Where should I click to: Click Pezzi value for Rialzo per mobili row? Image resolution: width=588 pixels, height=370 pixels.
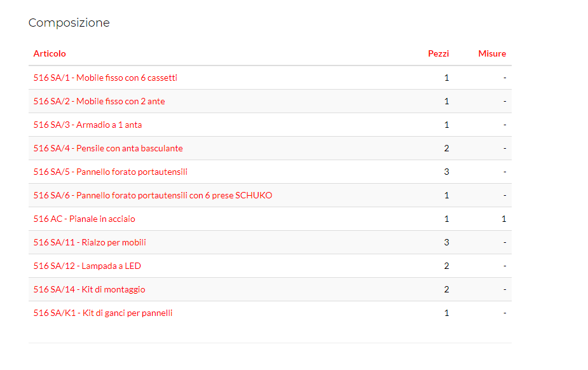[x=446, y=242]
